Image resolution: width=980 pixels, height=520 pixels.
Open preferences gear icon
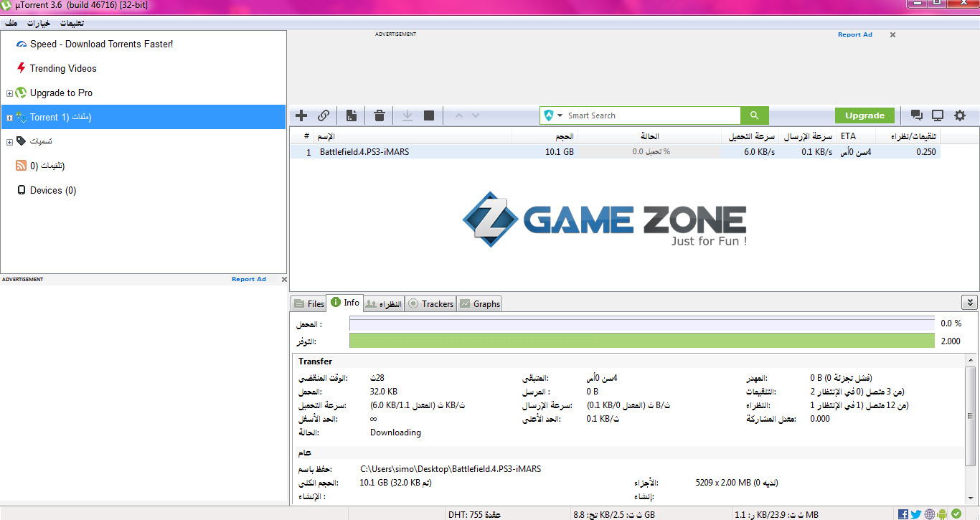coord(960,115)
